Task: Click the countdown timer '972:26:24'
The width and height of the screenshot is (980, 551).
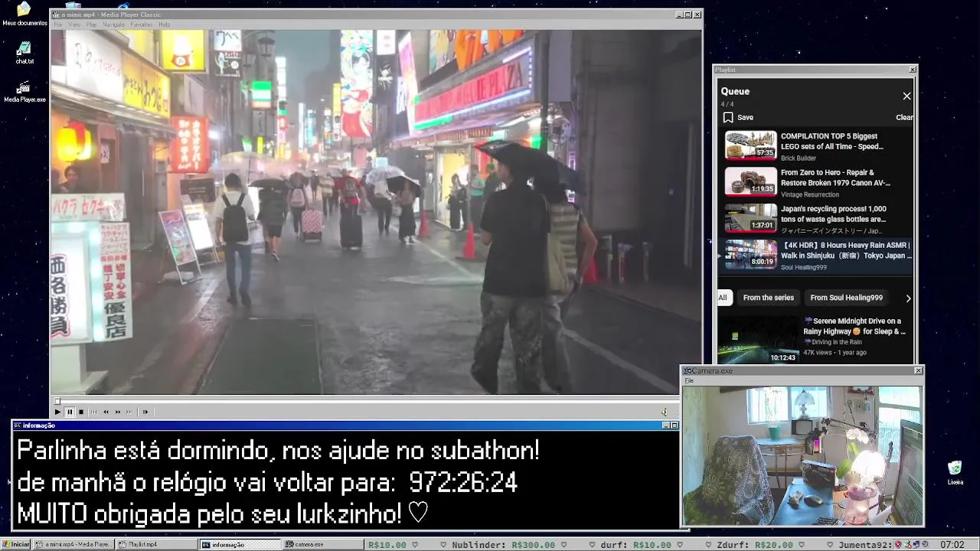Action: coord(463,483)
